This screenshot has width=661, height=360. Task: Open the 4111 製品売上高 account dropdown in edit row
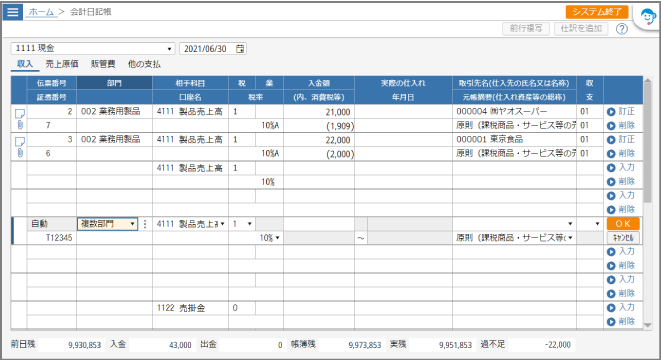click(x=223, y=224)
